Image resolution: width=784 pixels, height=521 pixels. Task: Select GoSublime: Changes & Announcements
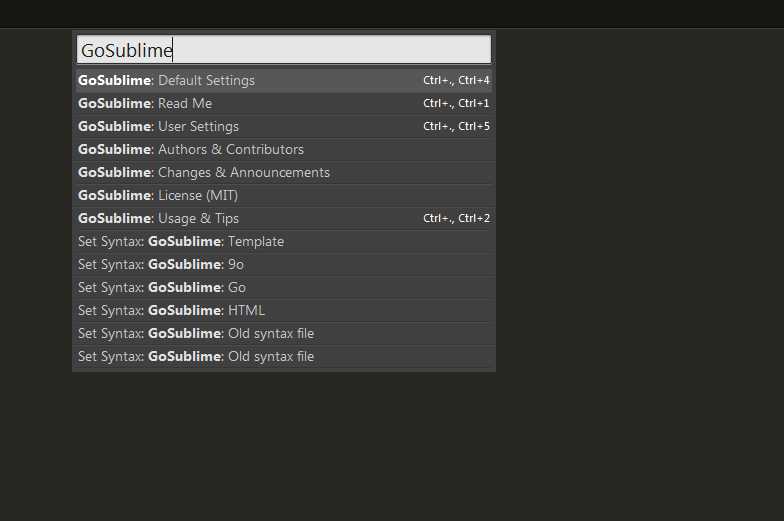pyautogui.click(x=284, y=172)
